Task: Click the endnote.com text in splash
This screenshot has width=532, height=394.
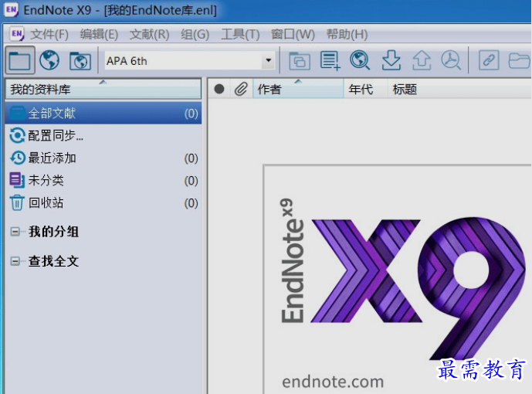Action: tap(333, 382)
